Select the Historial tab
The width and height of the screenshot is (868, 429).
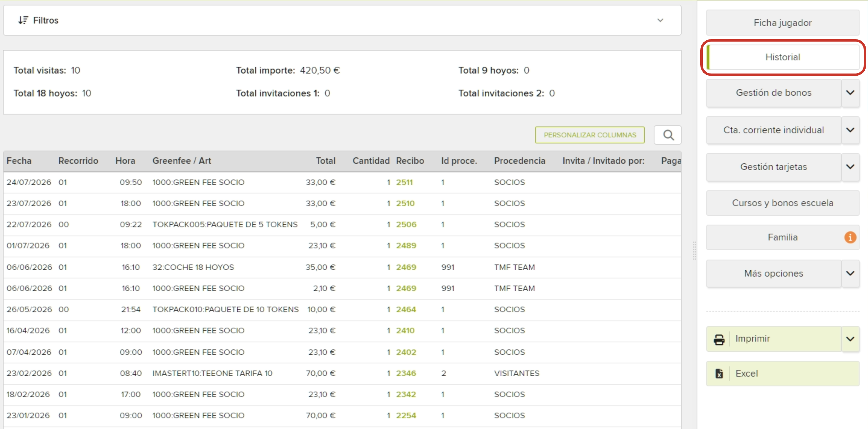pyautogui.click(x=782, y=57)
